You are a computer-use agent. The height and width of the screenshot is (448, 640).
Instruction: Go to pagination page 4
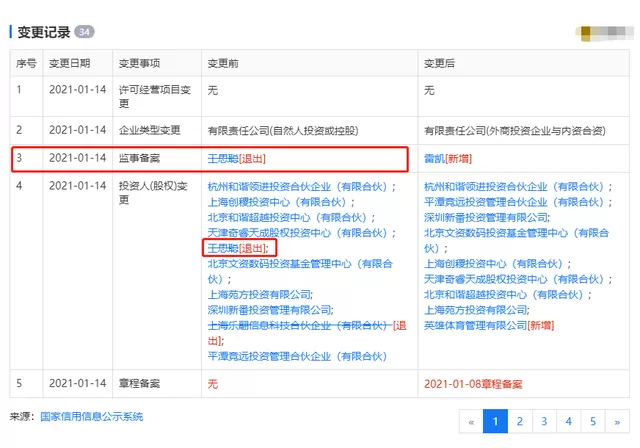click(x=569, y=421)
